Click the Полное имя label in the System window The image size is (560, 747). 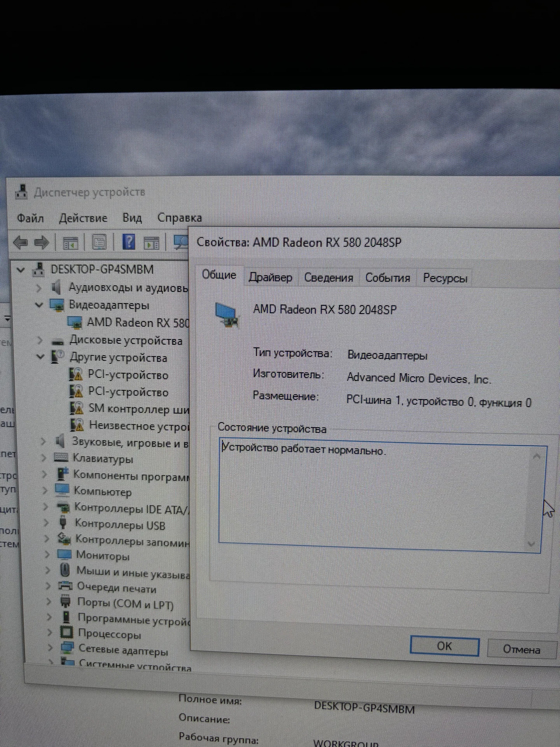(210, 700)
